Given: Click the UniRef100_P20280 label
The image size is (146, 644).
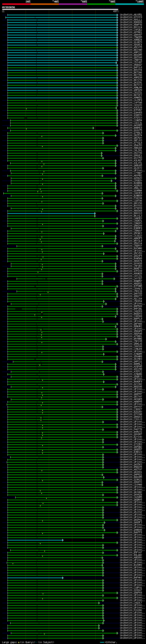Looking at the screenshot, I should tap(131, 610).
